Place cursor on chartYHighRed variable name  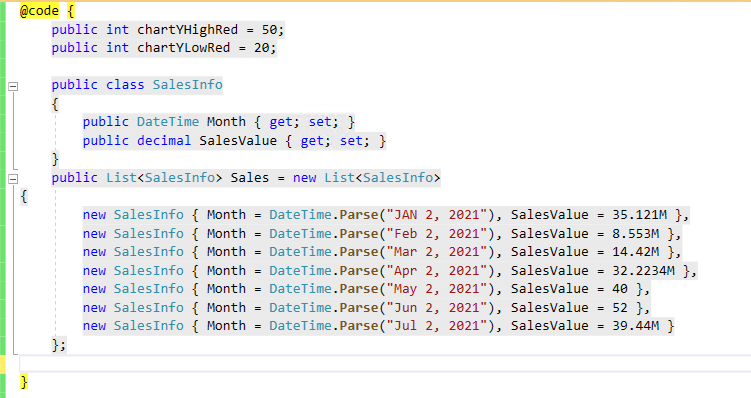[187, 30]
